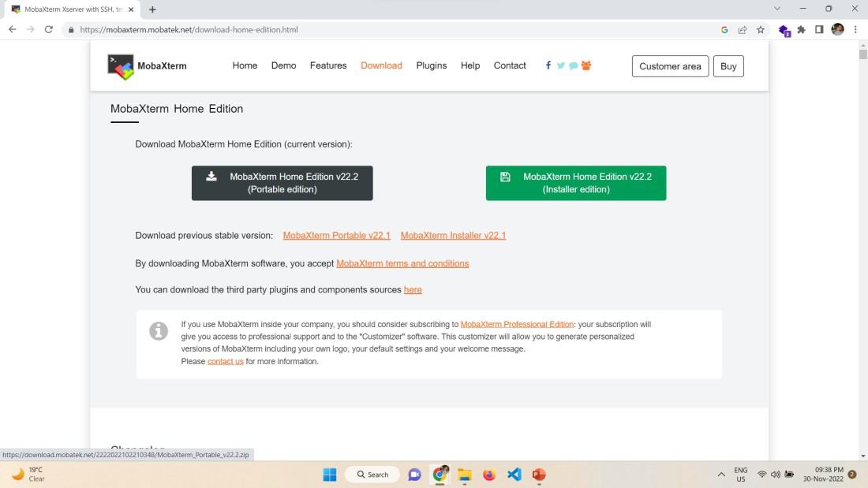Open the Extensions puzzle icon
Viewport: 868px width, 488px height.
(x=801, y=30)
